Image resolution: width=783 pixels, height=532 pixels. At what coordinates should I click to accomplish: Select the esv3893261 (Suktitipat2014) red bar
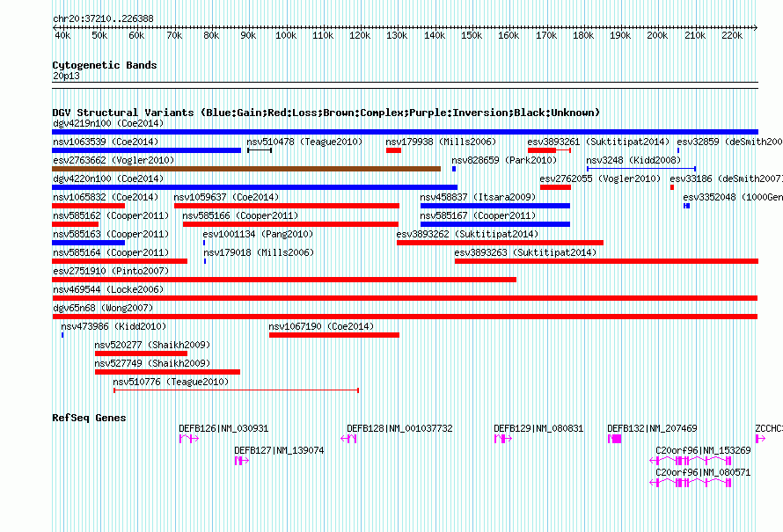[549, 150]
